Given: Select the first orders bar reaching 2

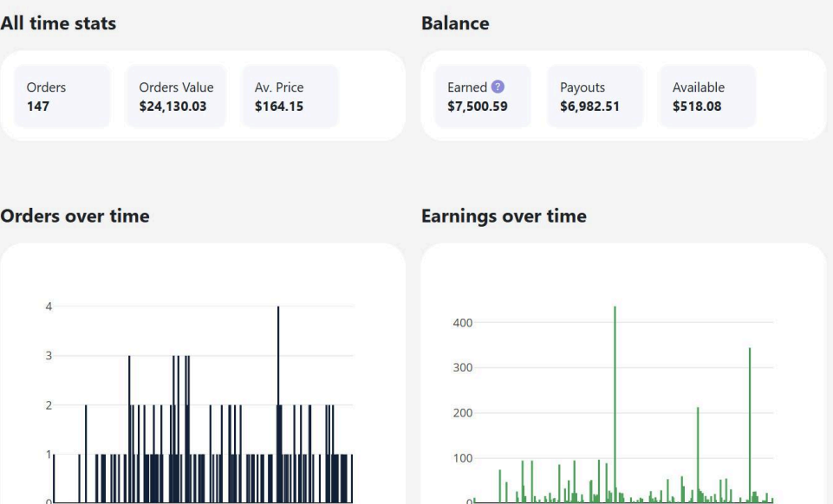Looking at the screenshot, I should (x=86, y=450).
